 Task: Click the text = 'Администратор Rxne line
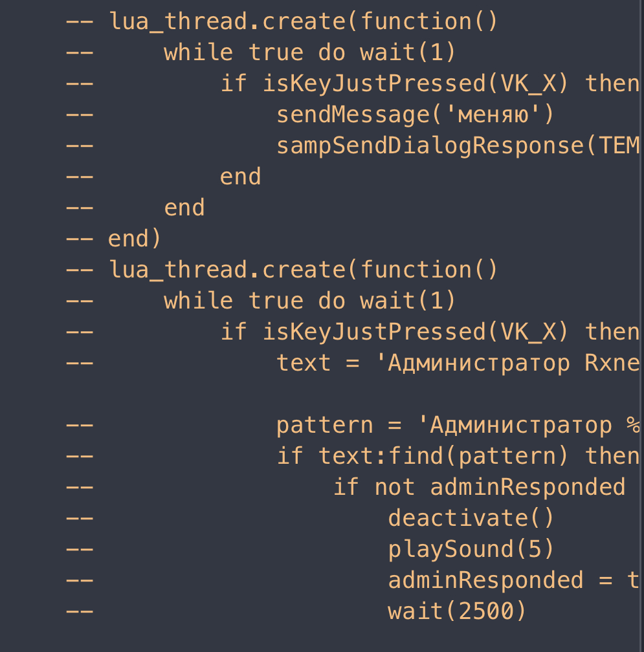tap(458, 363)
